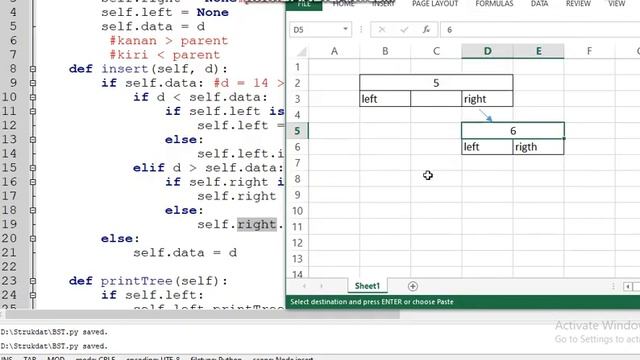This screenshot has height=360, width=640.
Task: Collapse the fold marker at line 11
Action: tap(33, 111)
